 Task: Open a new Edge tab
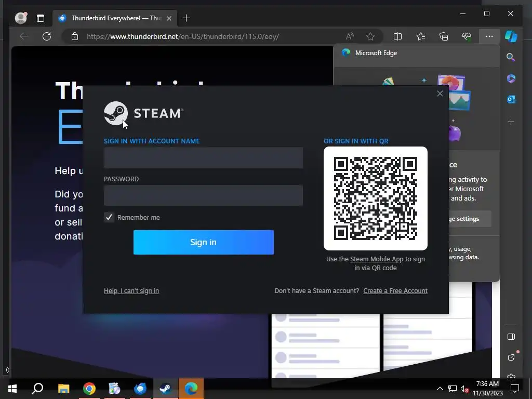(x=187, y=18)
